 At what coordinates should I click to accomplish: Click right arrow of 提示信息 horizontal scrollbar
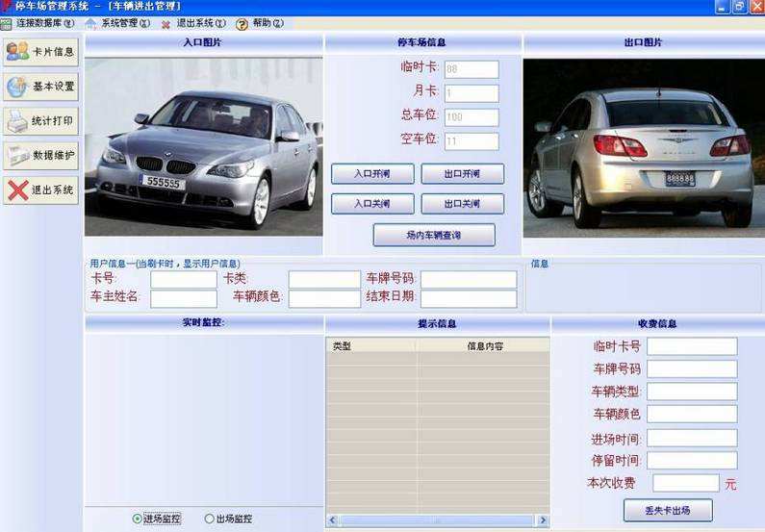click(543, 520)
